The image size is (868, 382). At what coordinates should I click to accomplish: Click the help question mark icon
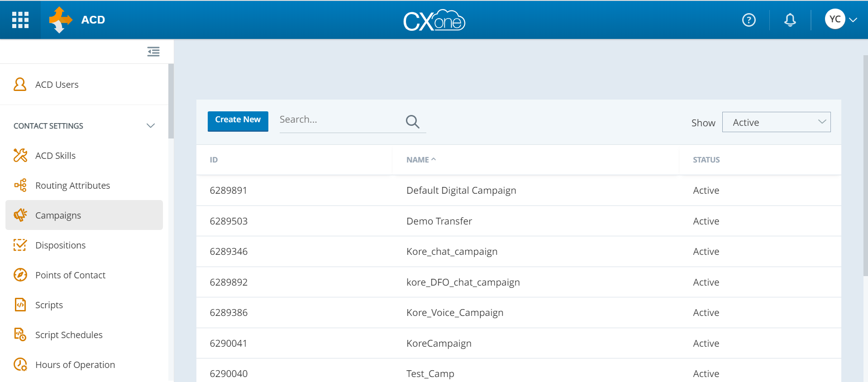click(749, 20)
